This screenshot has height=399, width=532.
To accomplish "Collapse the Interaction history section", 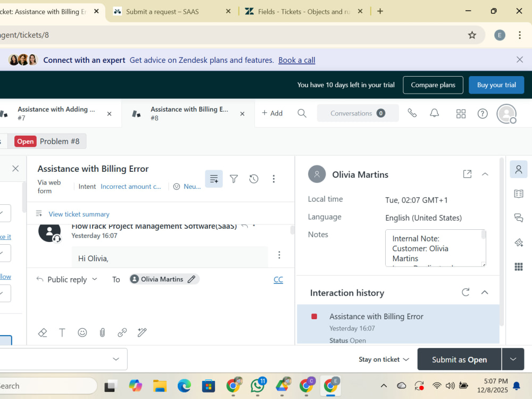I will 485,292.
